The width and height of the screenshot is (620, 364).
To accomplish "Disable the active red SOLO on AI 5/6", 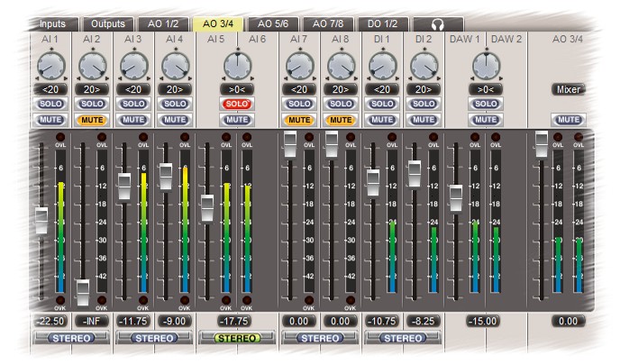I will click(237, 104).
